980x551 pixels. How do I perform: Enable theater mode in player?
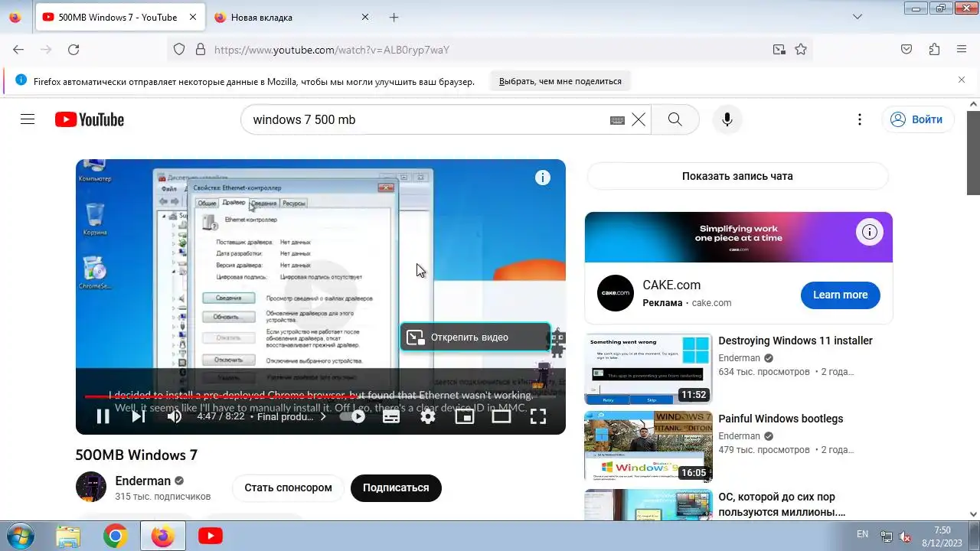click(501, 416)
